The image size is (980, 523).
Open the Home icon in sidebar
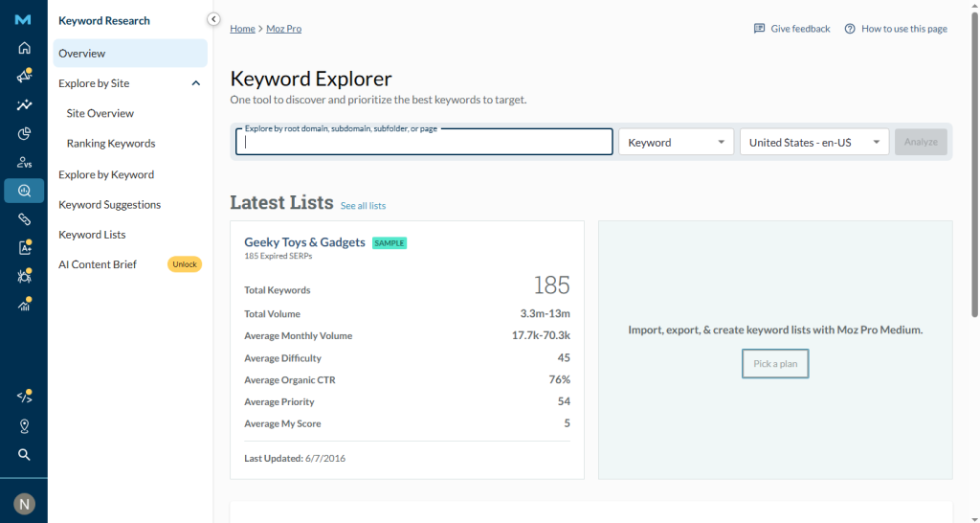coord(24,48)
